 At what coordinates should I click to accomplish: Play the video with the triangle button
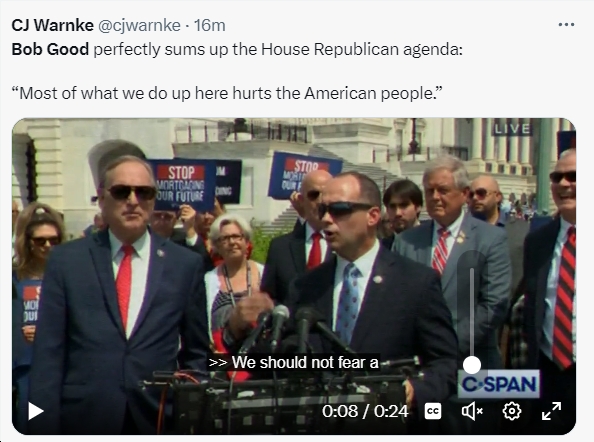pos(36,411)
